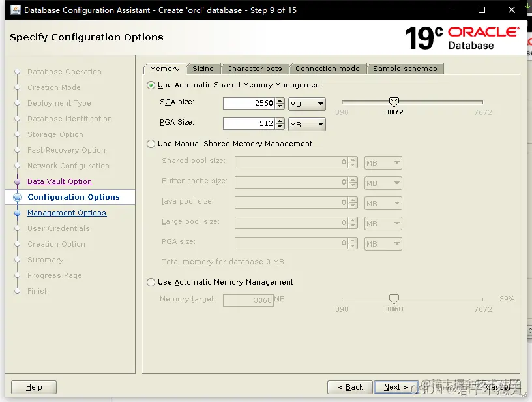Click the SGA size input field
532x402 pixels.
[x=249, y=103]
